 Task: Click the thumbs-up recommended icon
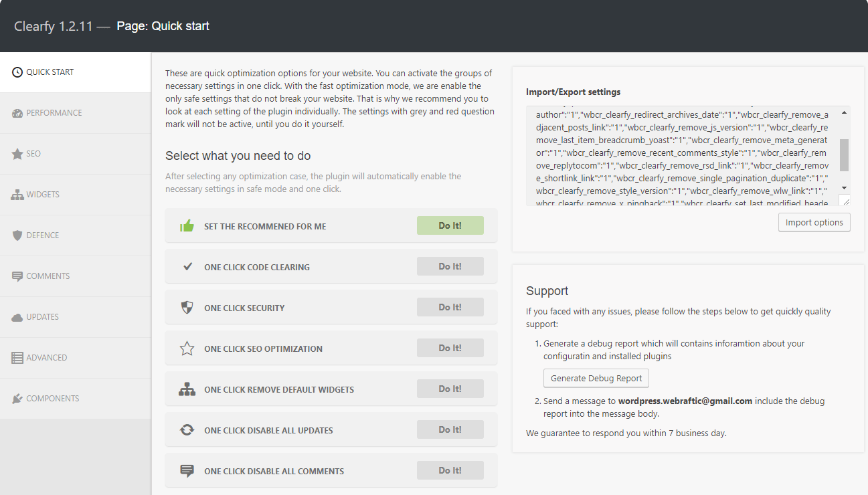(187, 226)
